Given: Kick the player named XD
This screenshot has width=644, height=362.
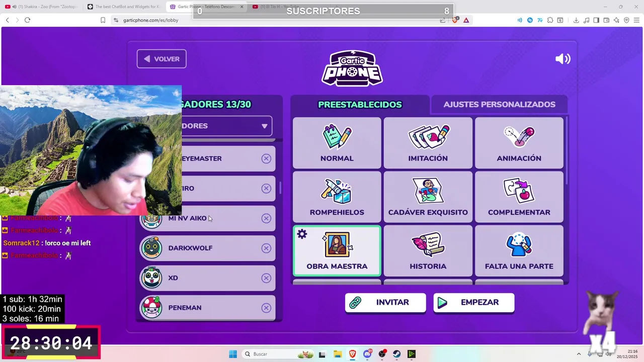Looking at the screenshot, I should tap(266, 278).
